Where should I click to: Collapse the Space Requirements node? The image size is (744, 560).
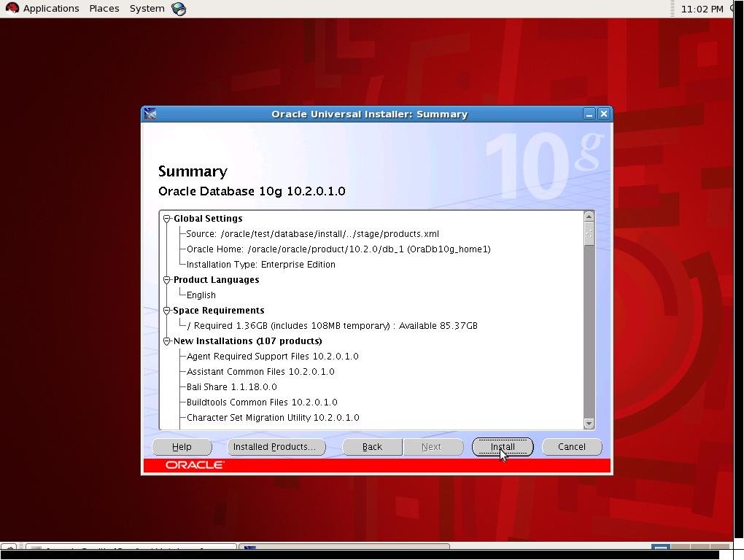pos(166,311)
